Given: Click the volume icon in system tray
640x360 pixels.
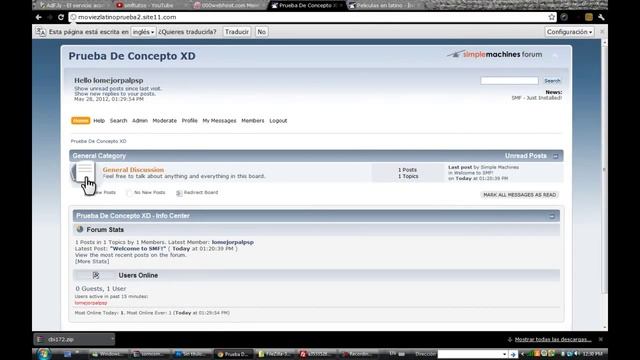Looking at the screenshot, I should click(x=576, y=354).
